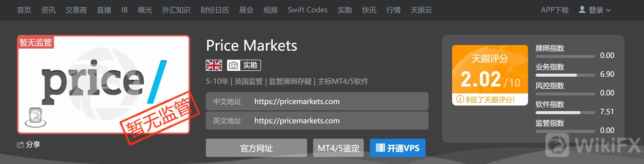
Task: Click the 开通VPS button
Action: (x=398, y=148)
